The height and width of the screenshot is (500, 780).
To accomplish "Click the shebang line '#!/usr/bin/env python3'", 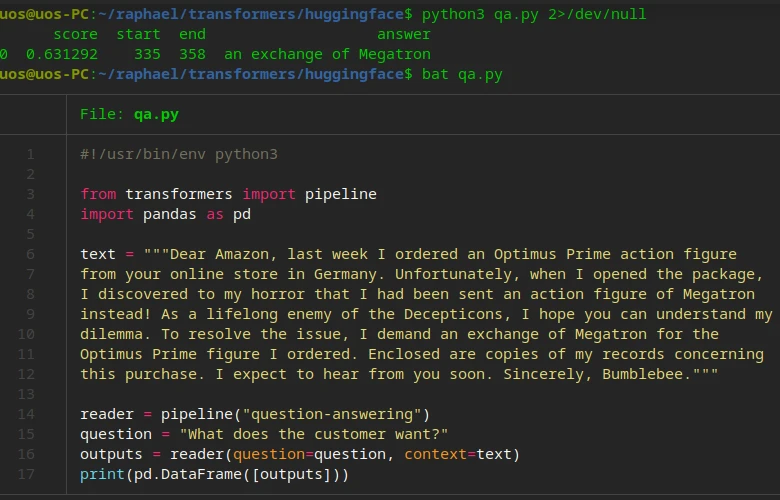I will (x=179, y=154).
